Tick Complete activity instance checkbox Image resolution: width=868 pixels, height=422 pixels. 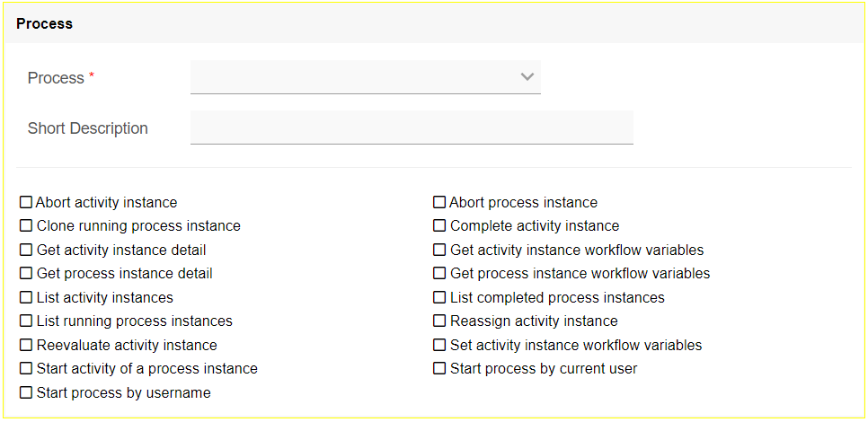tap(439, 226)
